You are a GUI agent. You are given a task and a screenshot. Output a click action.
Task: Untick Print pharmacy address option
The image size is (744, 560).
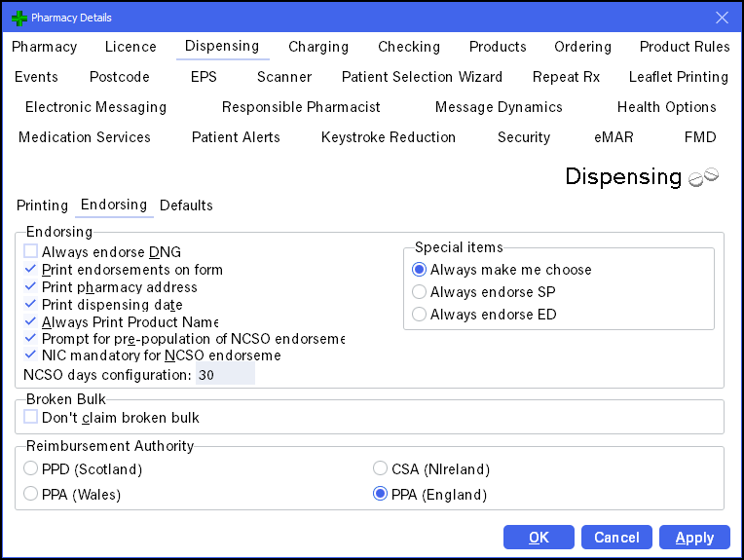tap(31, 287)
